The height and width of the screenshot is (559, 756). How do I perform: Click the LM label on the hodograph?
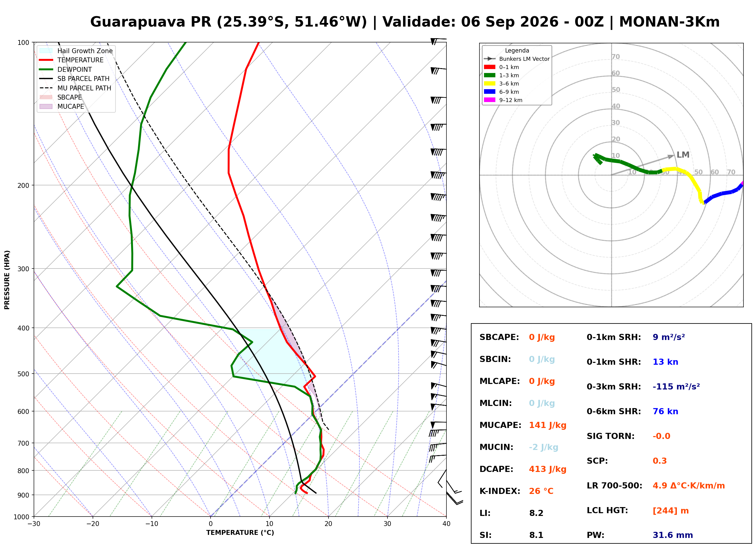683,155
